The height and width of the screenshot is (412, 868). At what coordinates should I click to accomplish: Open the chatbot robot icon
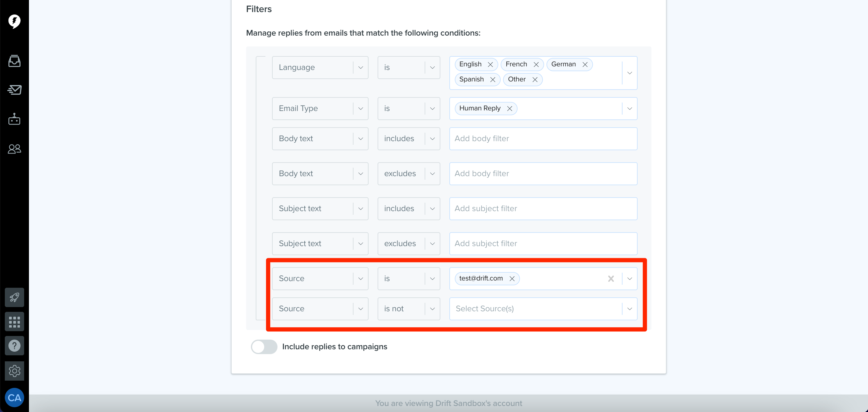(14, 119)
